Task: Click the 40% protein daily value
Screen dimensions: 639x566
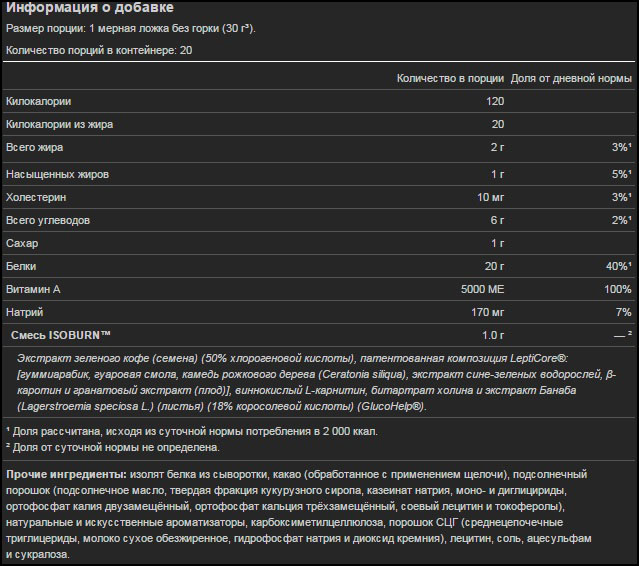Action: pyautogui.click(x=619, y=266)
